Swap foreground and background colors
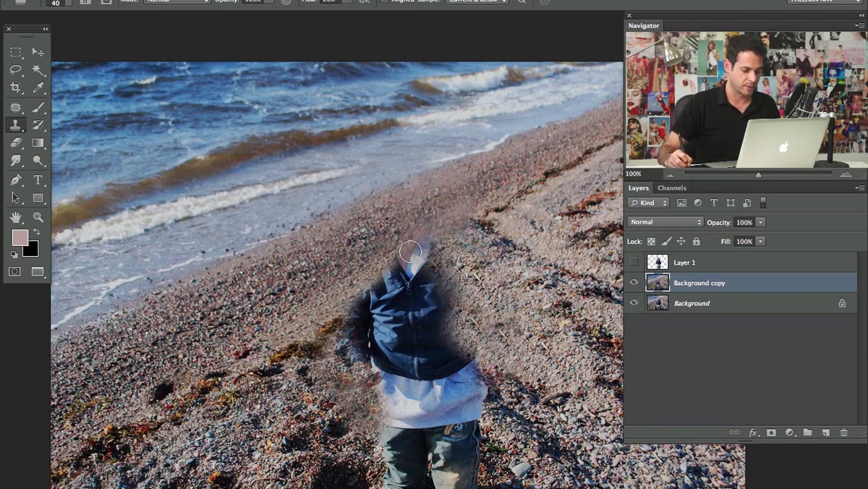This screenshot has width=868, height=489. (x=36, y=231)
